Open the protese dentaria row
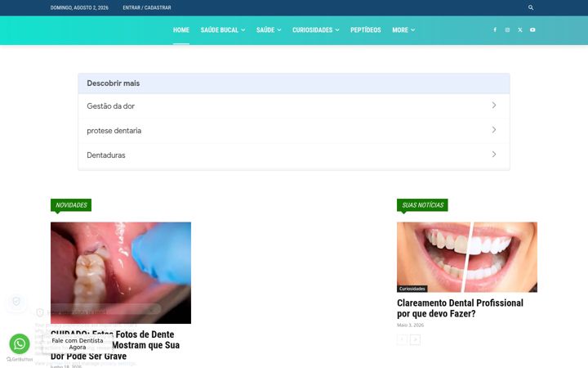 tap(294, 131)
